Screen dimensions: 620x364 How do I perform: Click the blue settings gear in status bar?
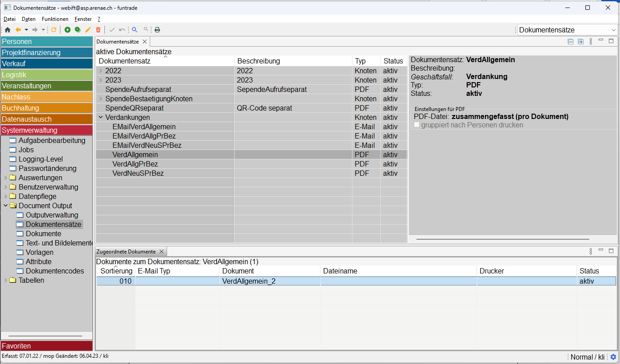click(x=613, y=357)
